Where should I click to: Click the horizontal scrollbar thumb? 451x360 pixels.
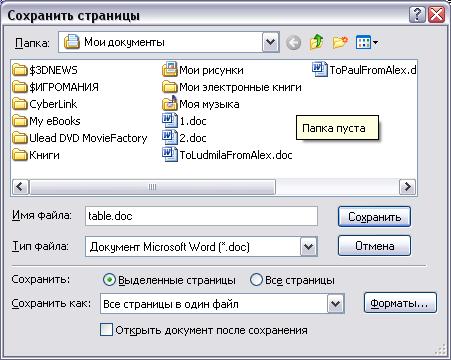pyautogui.click(x=153, y=187)
